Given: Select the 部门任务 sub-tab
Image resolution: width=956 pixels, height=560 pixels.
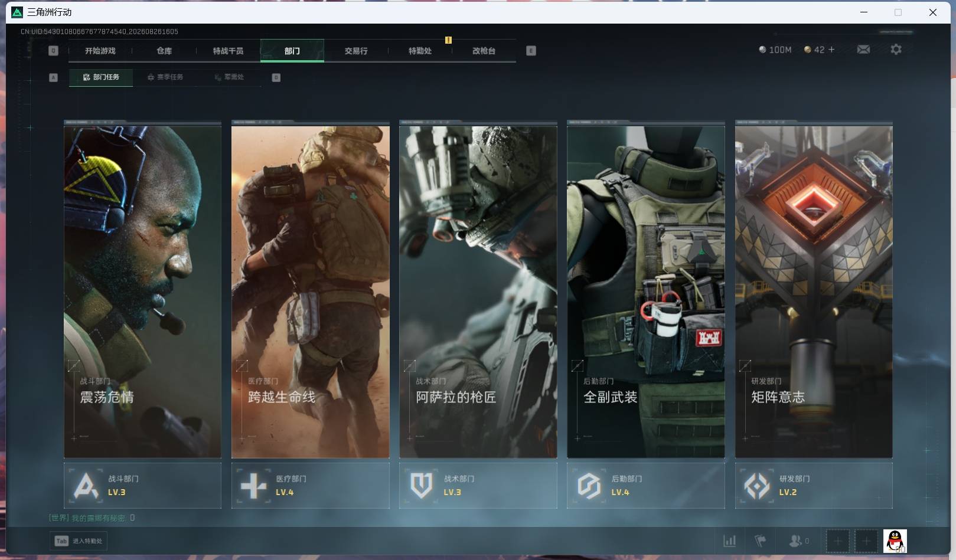Looking at the screenshot, I should (101, 77).
